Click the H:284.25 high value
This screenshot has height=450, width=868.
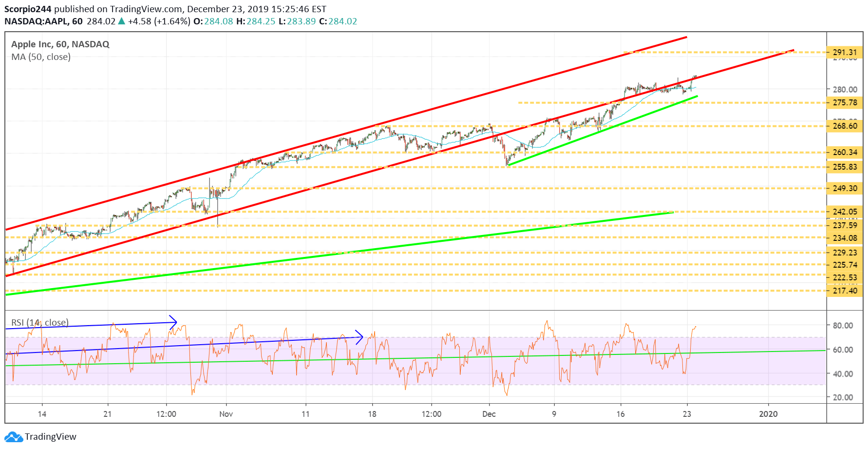[x=256, y=21]
